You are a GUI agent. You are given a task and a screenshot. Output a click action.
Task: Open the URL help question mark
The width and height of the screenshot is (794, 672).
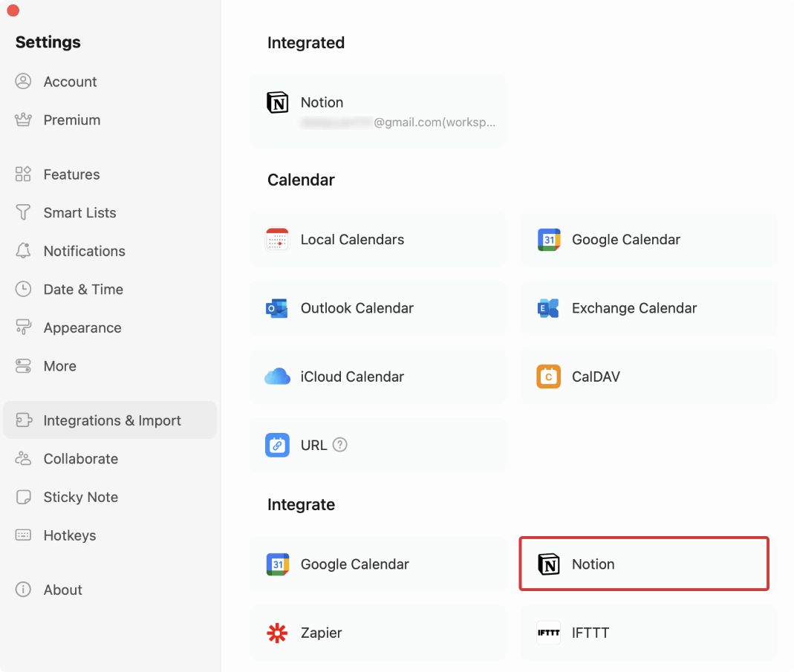coord(340,445)
